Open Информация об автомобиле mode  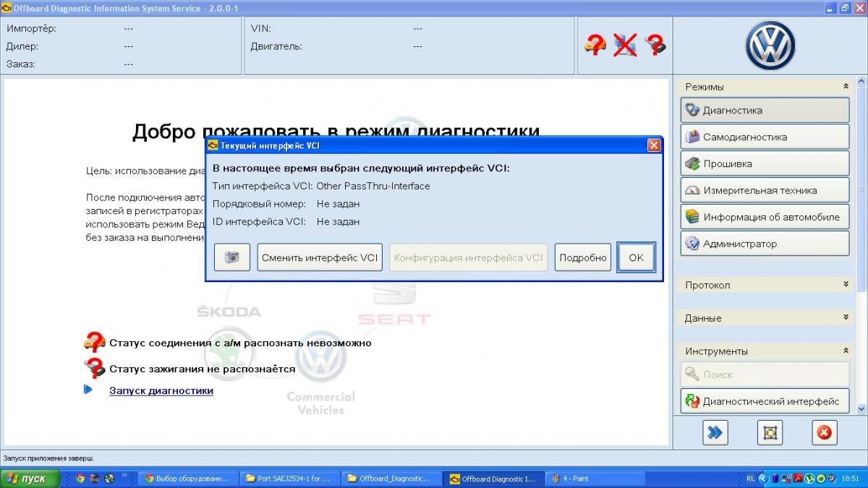tap(765, 217)
